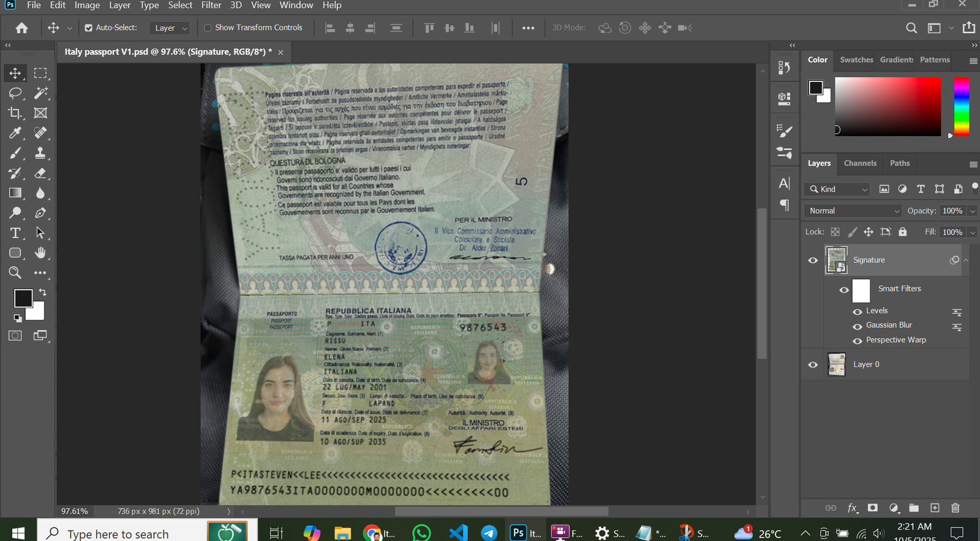
Task: Click the foreground color swatch in toolbar
Action: pyautogui.click(x=23, y=298)
